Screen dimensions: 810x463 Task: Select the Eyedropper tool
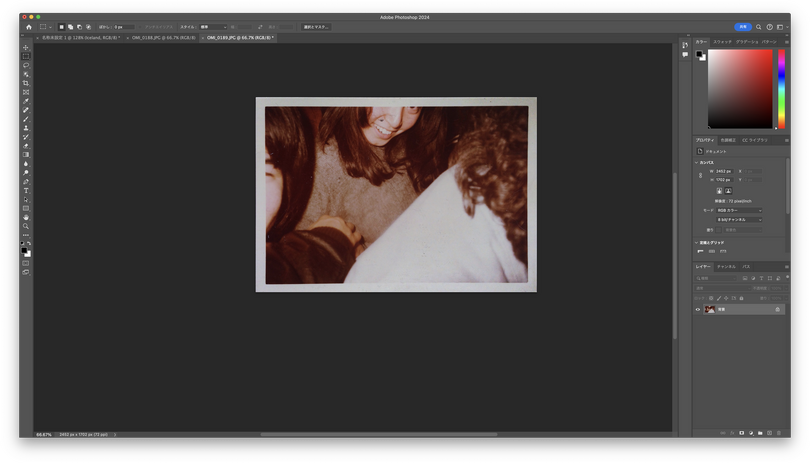pyautogui.click(x=26, y=101)
